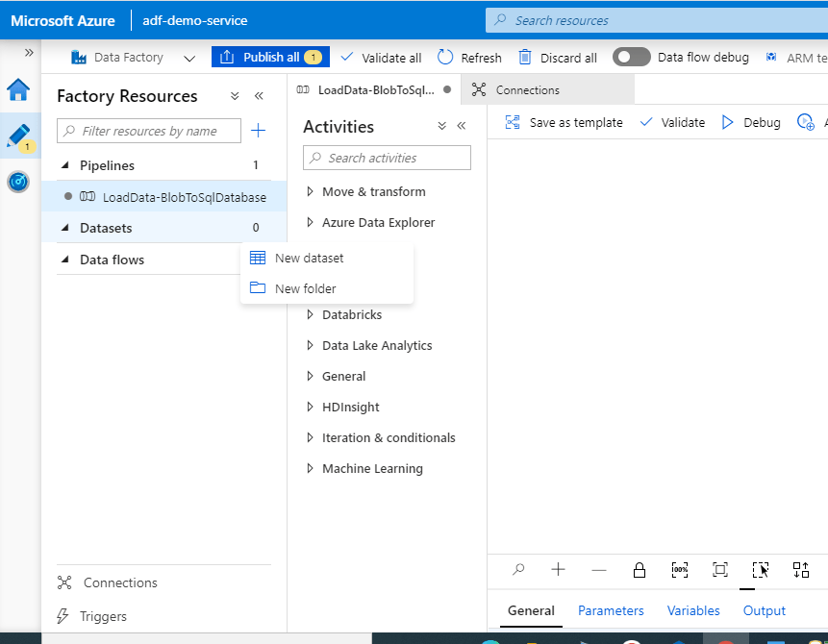The width and height of the screenshot is (828, 644).
Task: Select the Author pencil icon in sidebar
Action: click(x=18, y=136)
